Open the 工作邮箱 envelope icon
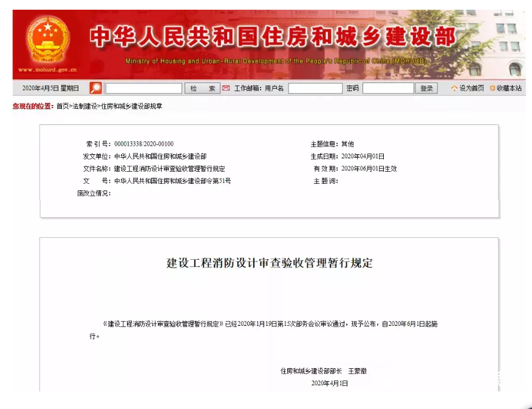532x409 pixels. pyautogui.click(x=227, y=87)
